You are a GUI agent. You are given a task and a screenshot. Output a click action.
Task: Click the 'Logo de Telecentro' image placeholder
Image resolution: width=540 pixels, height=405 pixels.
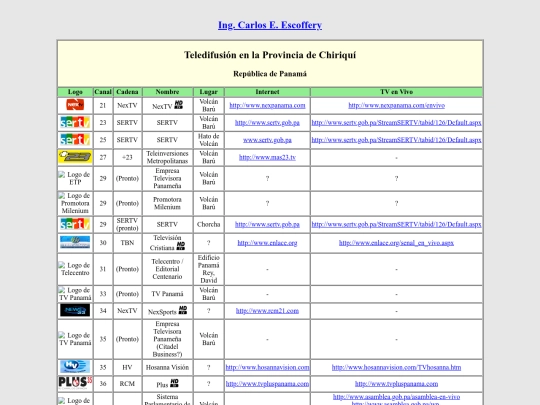[75, 269]
